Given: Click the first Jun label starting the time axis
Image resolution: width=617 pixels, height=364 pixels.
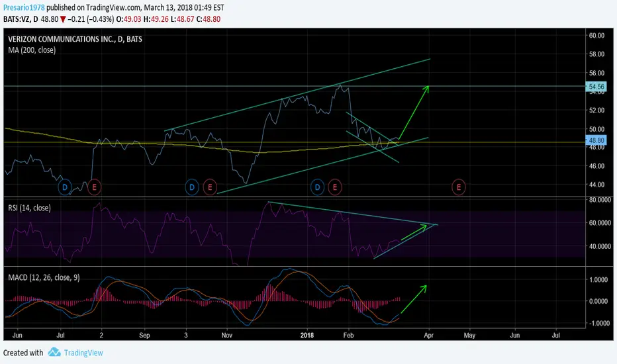Looking at the screenshot, I should click(17, 336).
